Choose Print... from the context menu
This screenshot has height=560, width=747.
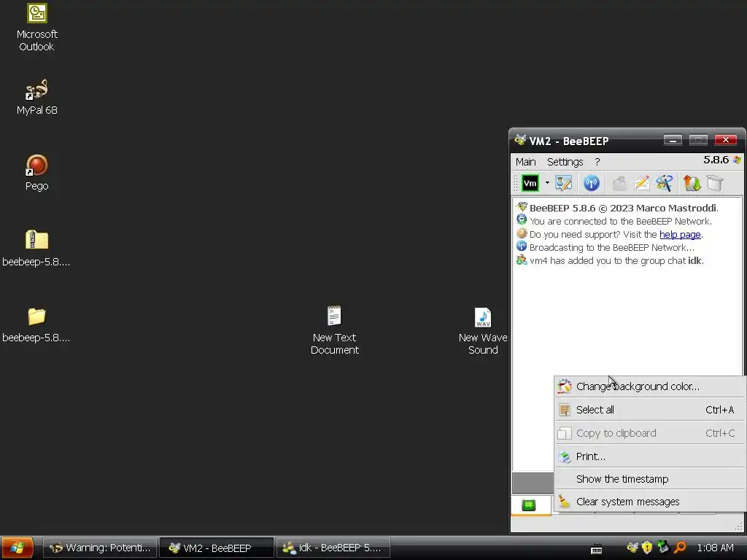coord(650,456)
